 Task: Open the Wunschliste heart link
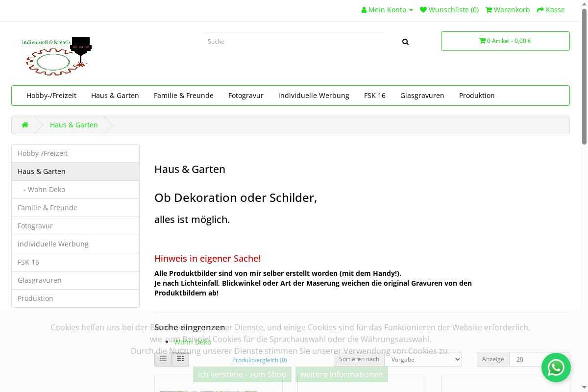(449, 10)
